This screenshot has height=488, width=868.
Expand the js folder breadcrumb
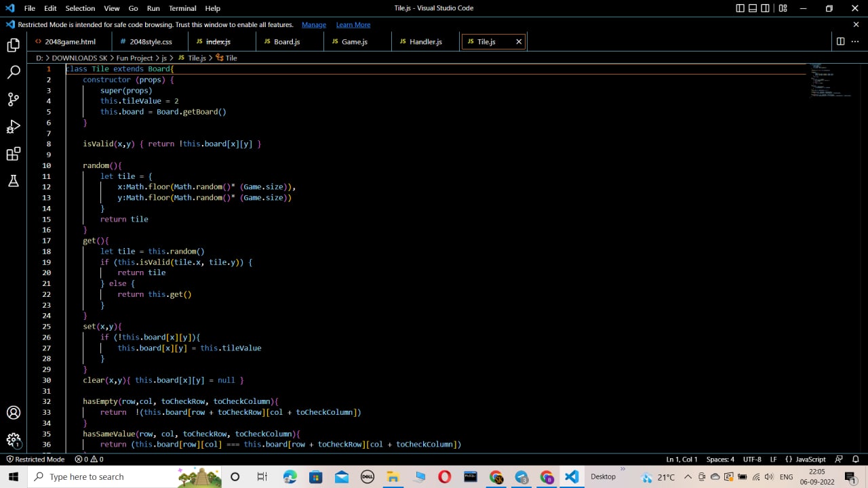(x=164, y=58)
